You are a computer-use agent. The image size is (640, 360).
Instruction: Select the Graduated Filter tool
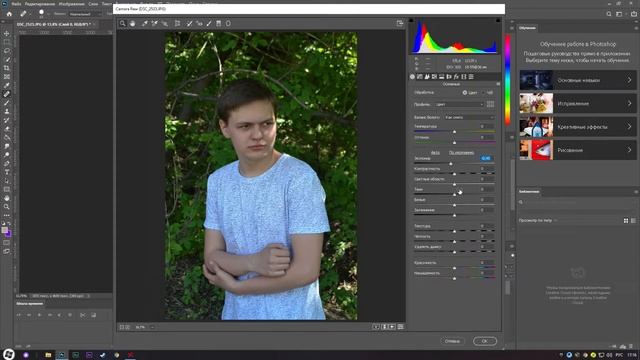click(219, 24)
